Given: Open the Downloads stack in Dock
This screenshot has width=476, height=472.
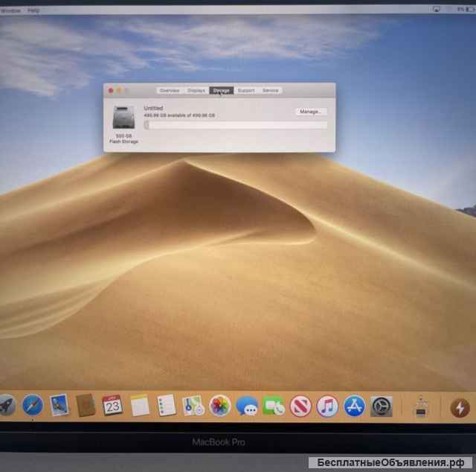Looking at the screenshot, I should (421, 406).
